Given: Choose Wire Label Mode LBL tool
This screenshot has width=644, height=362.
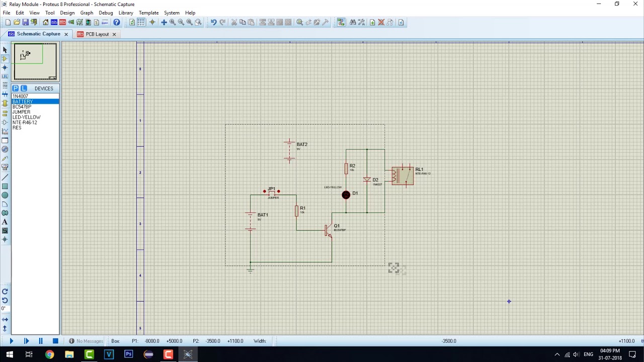Looking at the screenshot, I should pyautogui.click(x=5, y=76).
